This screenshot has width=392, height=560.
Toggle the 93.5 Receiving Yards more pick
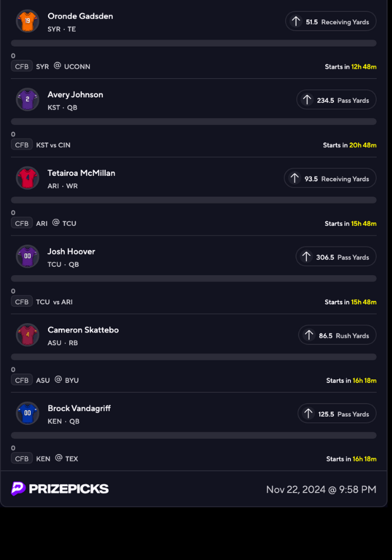(330, 178)
